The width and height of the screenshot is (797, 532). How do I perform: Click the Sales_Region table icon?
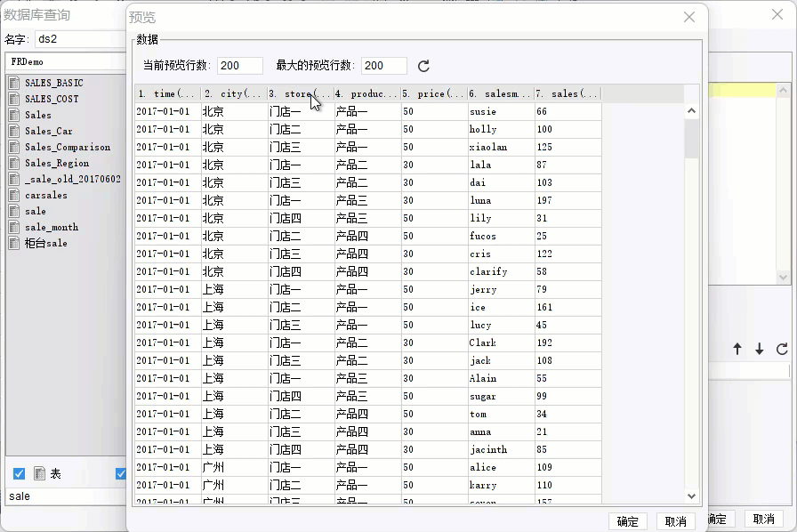tap(14, 163)
